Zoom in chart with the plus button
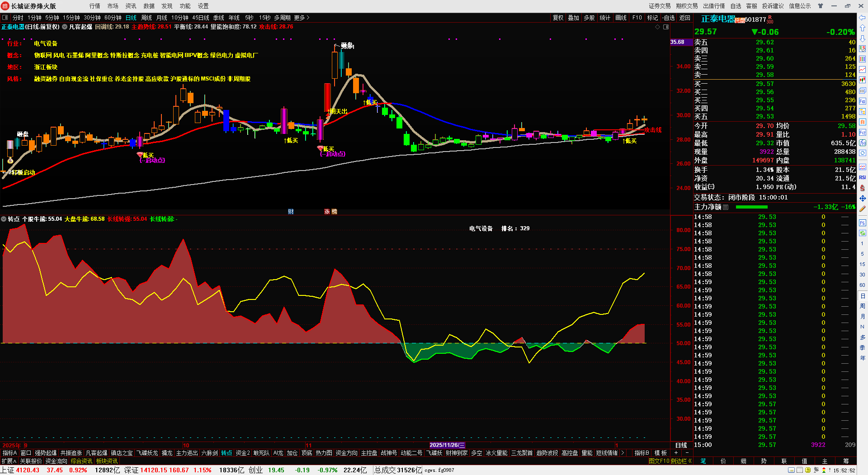This screenshot has width=868, height=475. coord(676,453)
